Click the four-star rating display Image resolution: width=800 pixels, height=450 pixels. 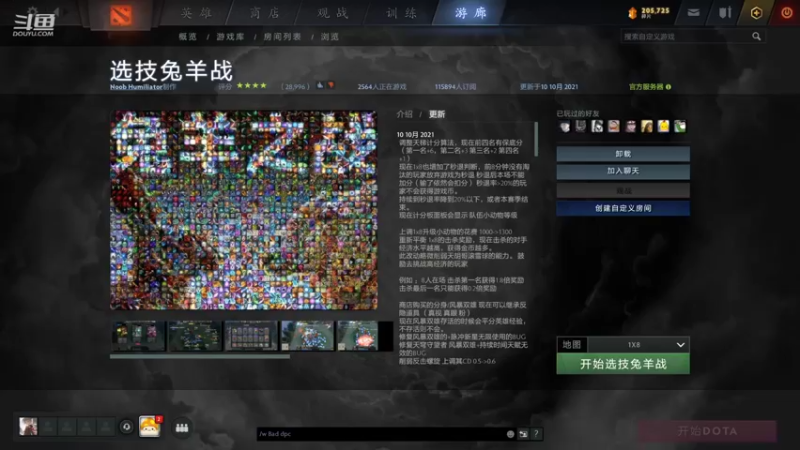(x=252, y=86)
